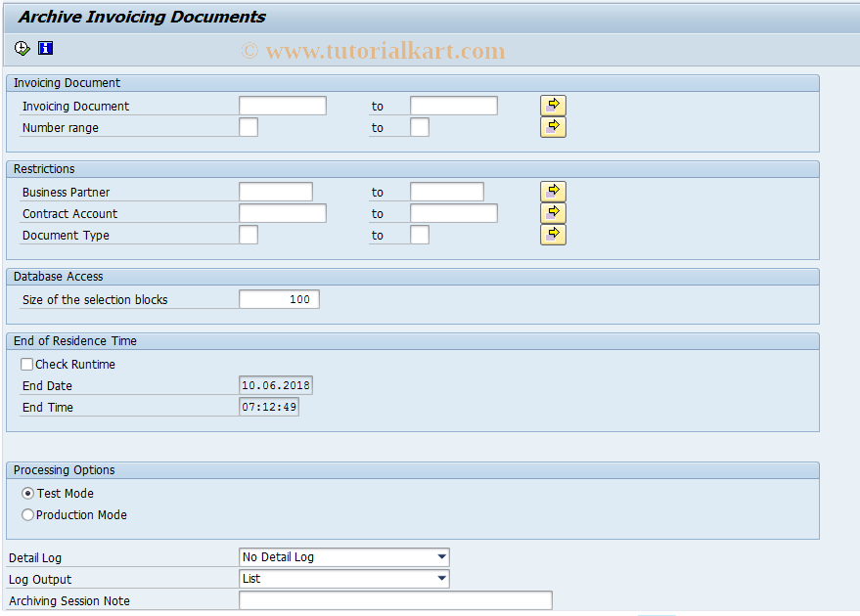Click the Processing Options group header
The height and width of the screenshot is (616, 860).
click(413, 470)
